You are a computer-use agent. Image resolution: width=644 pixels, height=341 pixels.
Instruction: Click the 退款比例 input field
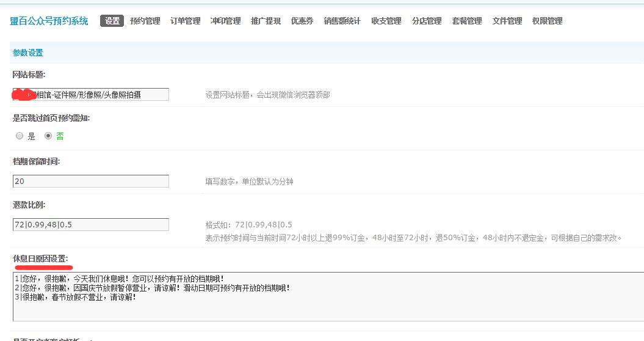click(x=90, y=225)
